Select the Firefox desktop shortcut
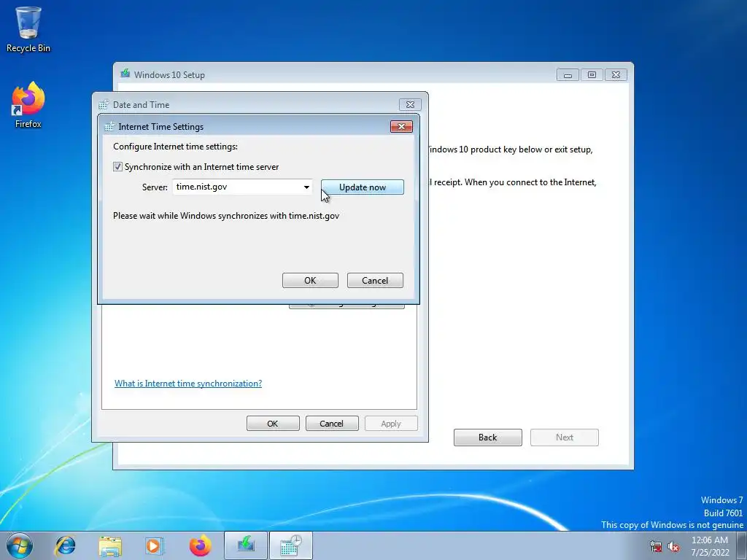The image size is (747, 560). click(28, 105)
